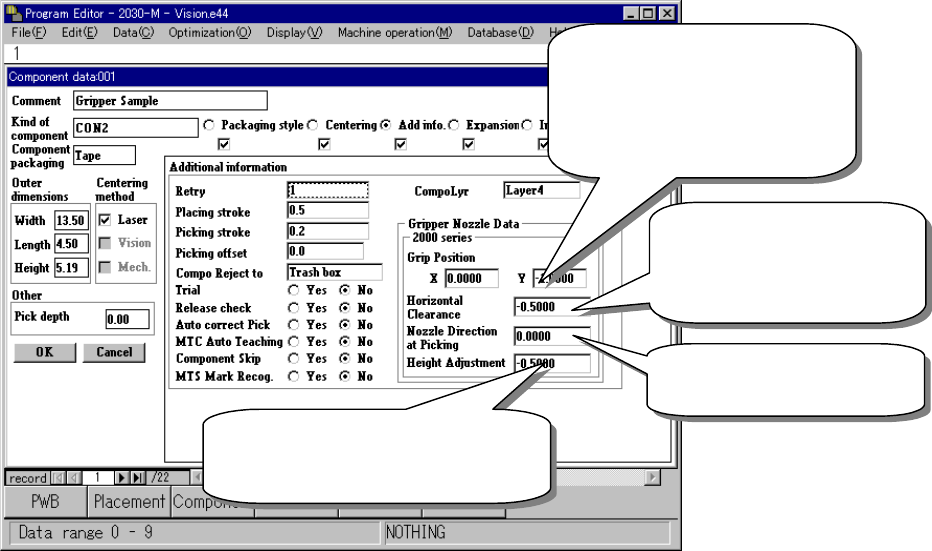The image size is (932, 551).
Task: Toggle the checkbox under Expansion
Action: coord(468,144)
